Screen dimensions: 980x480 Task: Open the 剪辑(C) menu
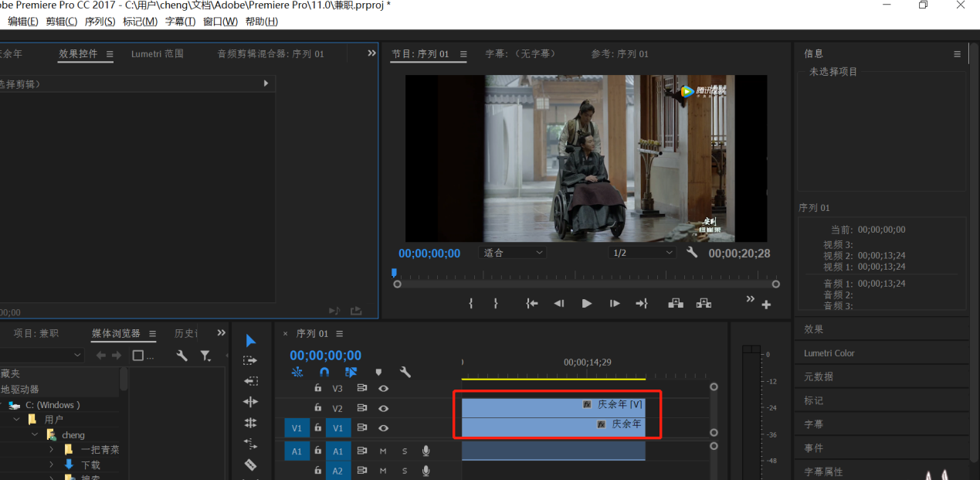click(x=62, y=22)
